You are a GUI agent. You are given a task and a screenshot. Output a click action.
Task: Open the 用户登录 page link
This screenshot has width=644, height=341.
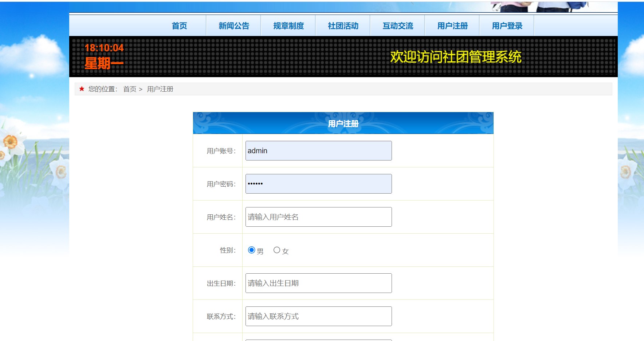coord(507,26)
